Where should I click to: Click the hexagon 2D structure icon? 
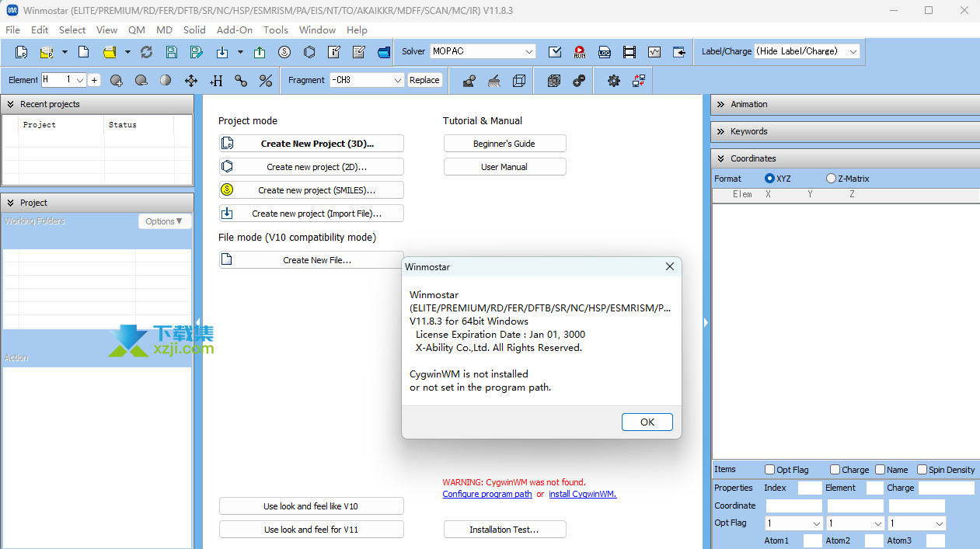(309, 52)
